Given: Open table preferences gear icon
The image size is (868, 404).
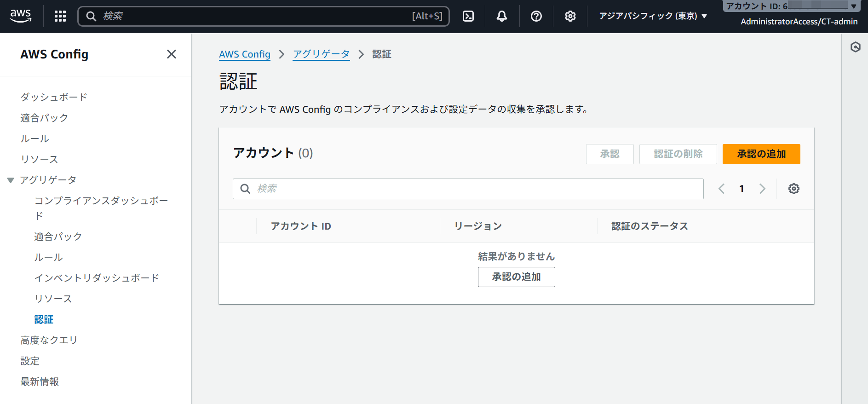Looking at the screenshot, I should pyautogui.click(x=793, y=189).
